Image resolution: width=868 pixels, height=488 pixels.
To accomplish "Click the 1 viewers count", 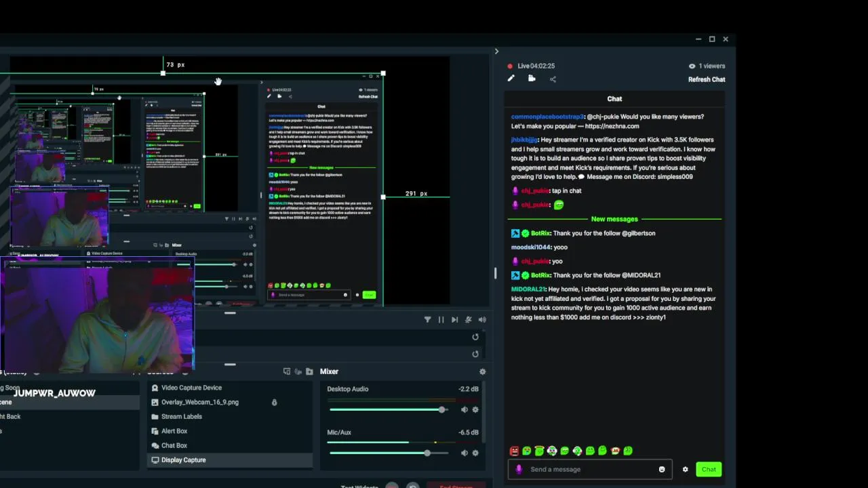I will 712,66.
